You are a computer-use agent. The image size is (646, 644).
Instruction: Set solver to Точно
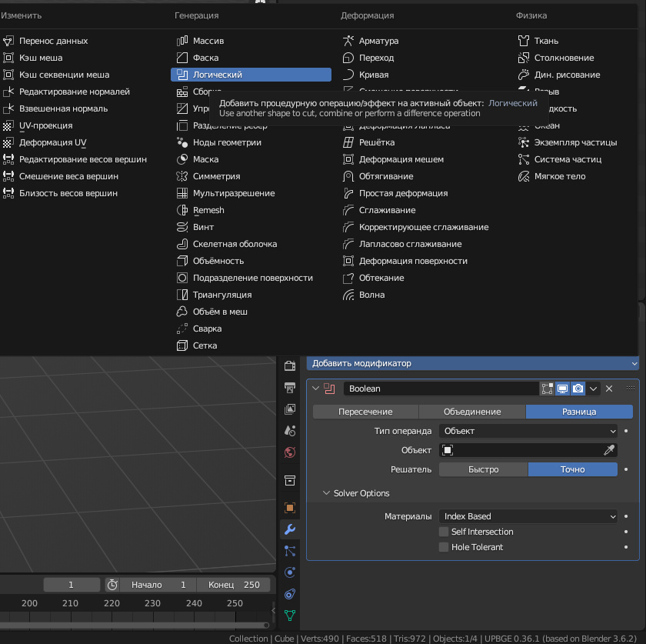point(573,469)
